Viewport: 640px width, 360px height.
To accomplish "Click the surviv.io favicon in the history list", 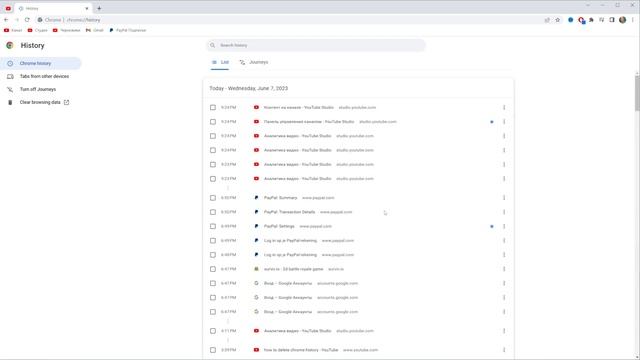I will [x=256, y=269].
